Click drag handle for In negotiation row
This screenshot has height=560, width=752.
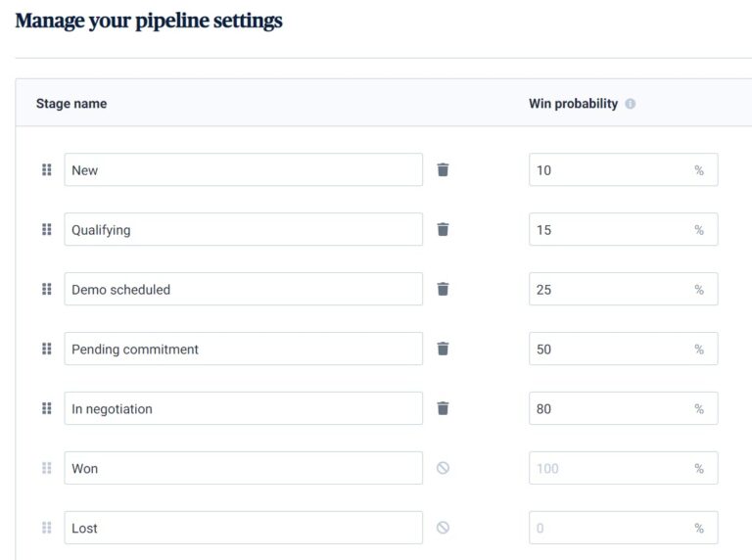(46, 408)
